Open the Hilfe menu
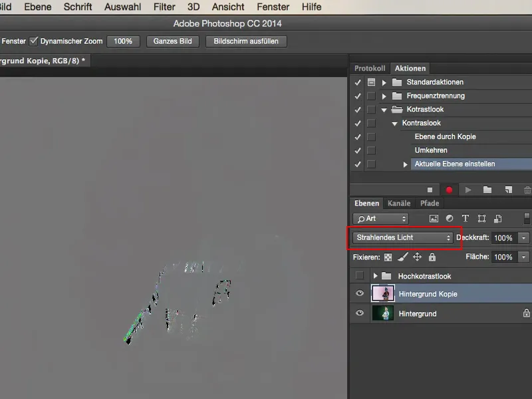This screenshot has height=399, width=532. pyautogui.click(x=311, y=7)
